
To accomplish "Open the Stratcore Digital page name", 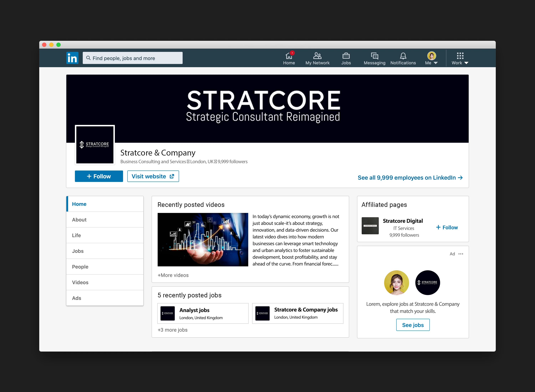I will pyautogui.click(x=403, y=221).
